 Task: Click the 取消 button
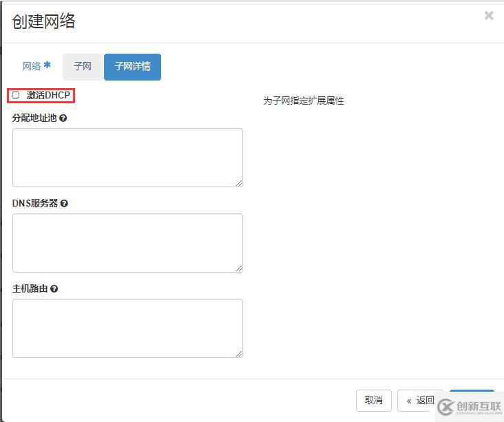coord(373,400)
